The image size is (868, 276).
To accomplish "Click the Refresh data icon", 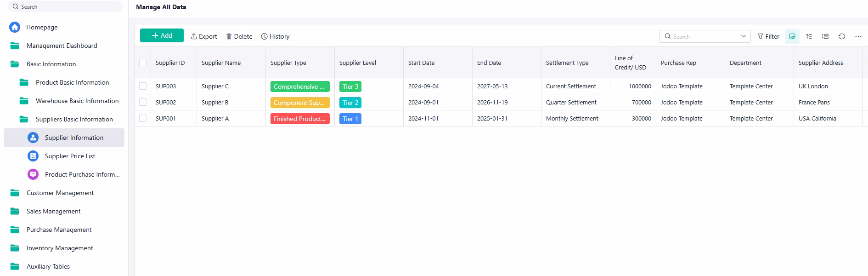I will click(x=841, y=36).
